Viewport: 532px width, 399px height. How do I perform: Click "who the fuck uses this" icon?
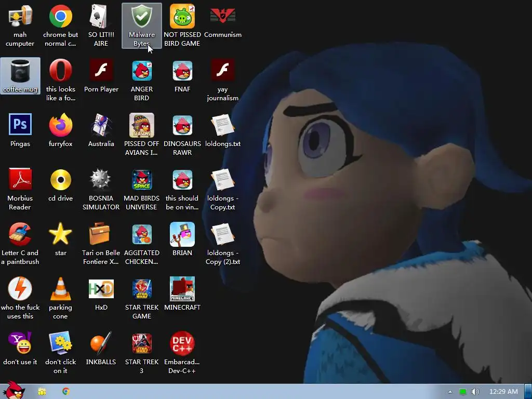[20, 299]
